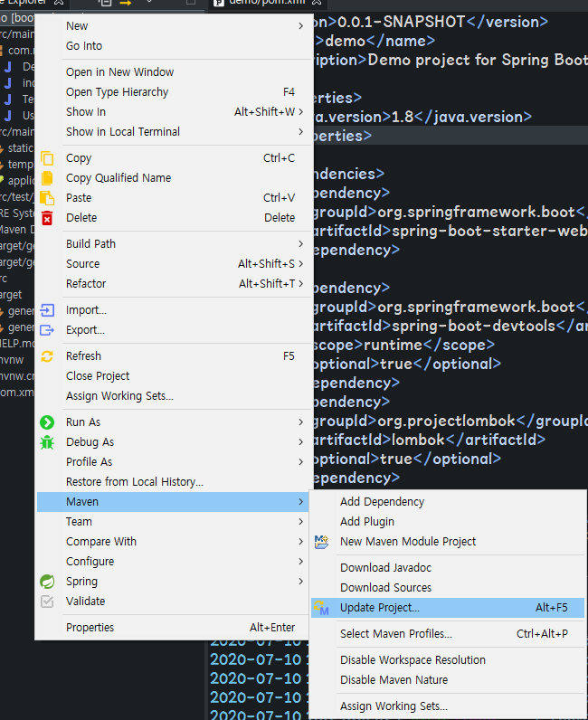Select Restore from Local History
This screenshot has height=720, width=588.
point(173,482)
